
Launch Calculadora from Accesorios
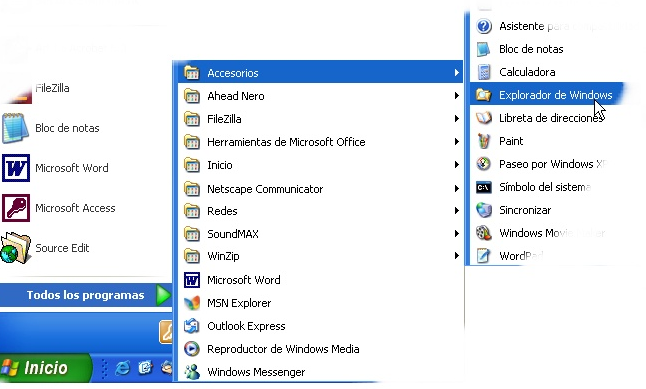(x=527, y=73)
